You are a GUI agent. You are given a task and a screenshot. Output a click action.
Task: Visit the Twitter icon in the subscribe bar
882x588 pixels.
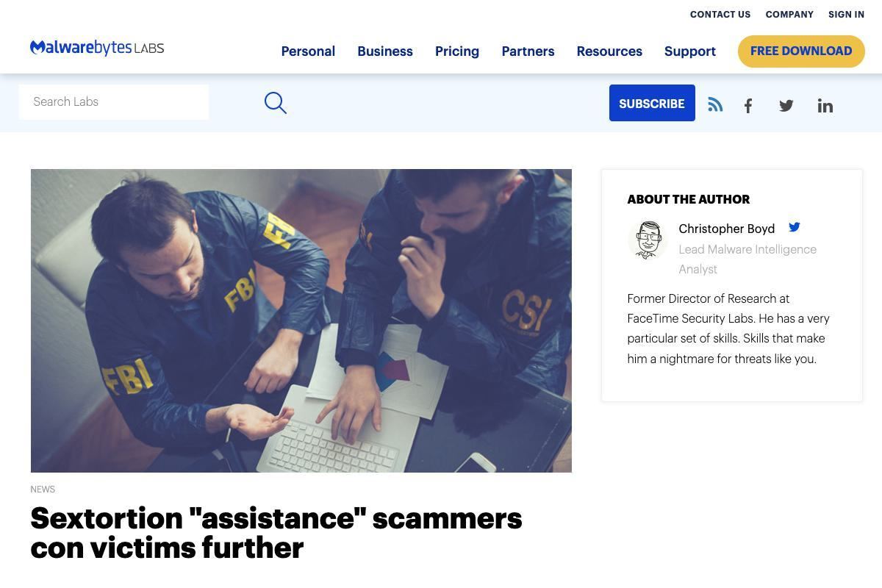pyautogui.click(x=786, y=106)
